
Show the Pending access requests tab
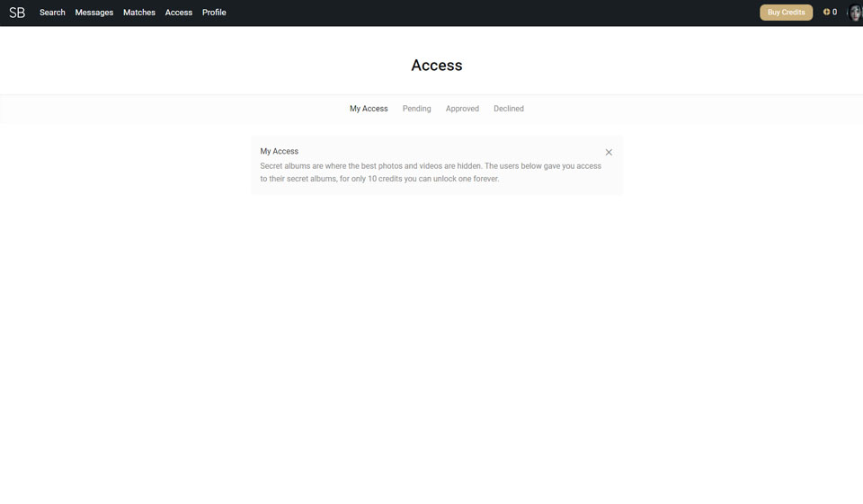point(416,109)
